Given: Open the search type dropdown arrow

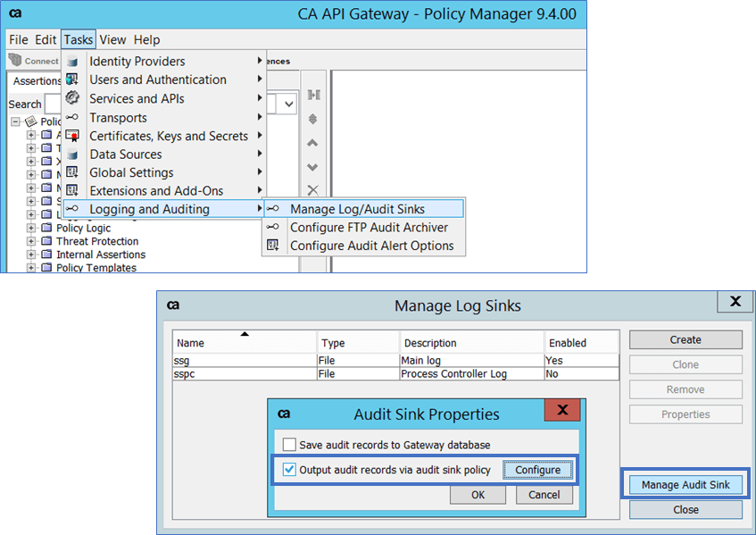Looking at the screenshot, I should [x=288, y=104].
